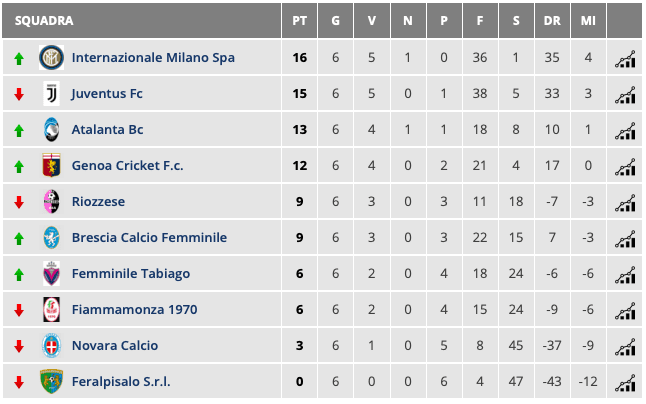Open the Genoa Cricket F.c. team link
Image resolution: width=646 pixels, height=404 pixels.
[127, 166]
